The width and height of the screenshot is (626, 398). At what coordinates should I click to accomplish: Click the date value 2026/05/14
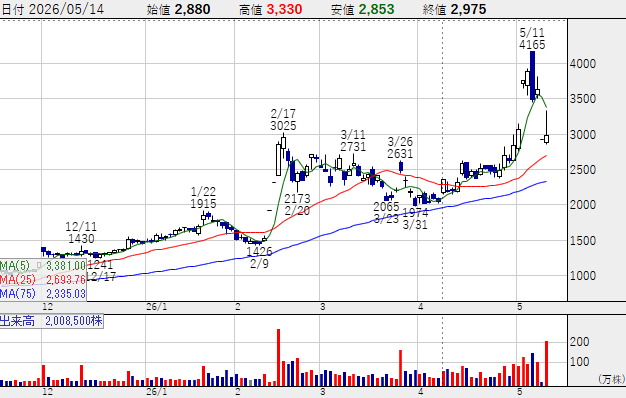[67, 9]
